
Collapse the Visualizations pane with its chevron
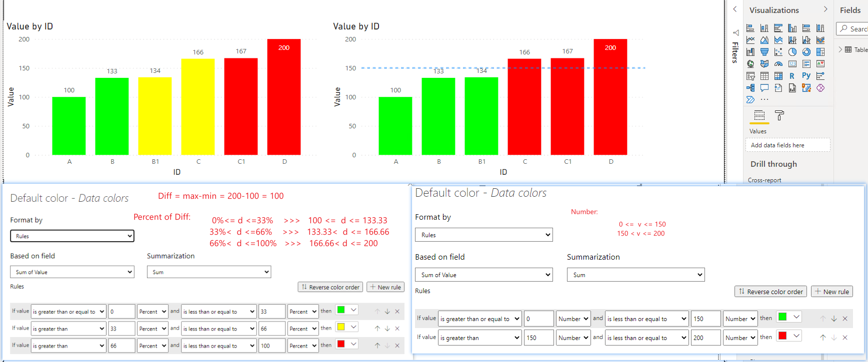coord(825,9)
